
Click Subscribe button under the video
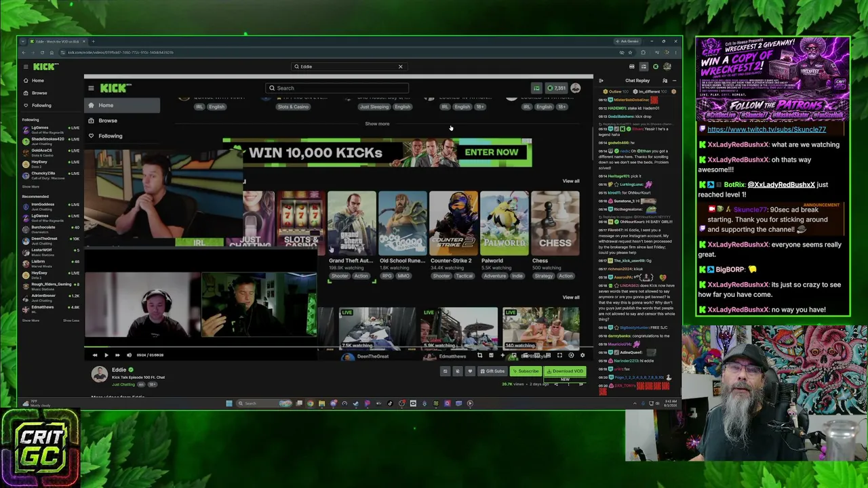click(526, 371)
